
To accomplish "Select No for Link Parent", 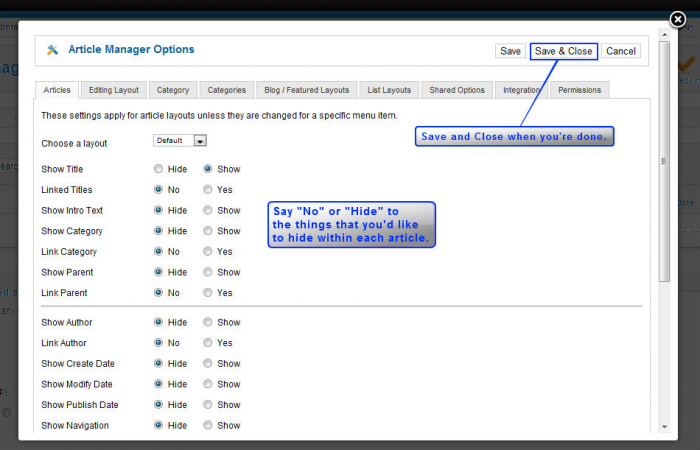I will click(x=158, y=293).
